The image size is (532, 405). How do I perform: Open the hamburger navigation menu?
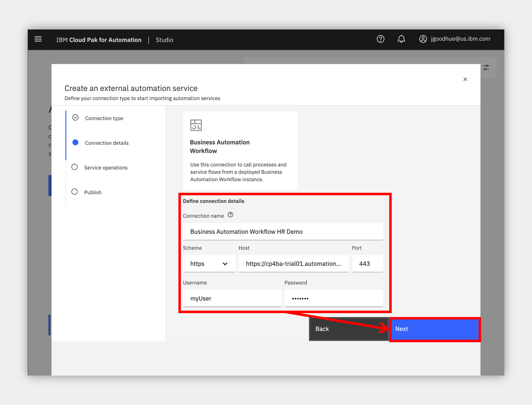pos(38,39)
